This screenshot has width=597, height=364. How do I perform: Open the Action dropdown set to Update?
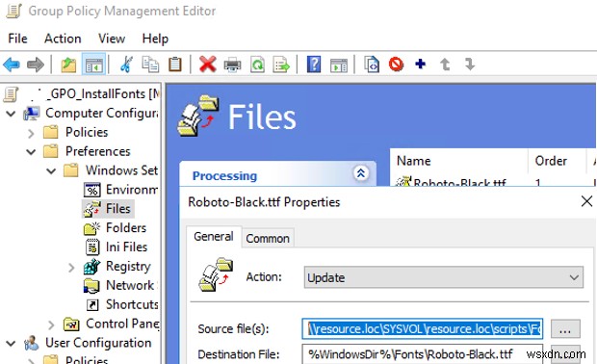point(444,277)
